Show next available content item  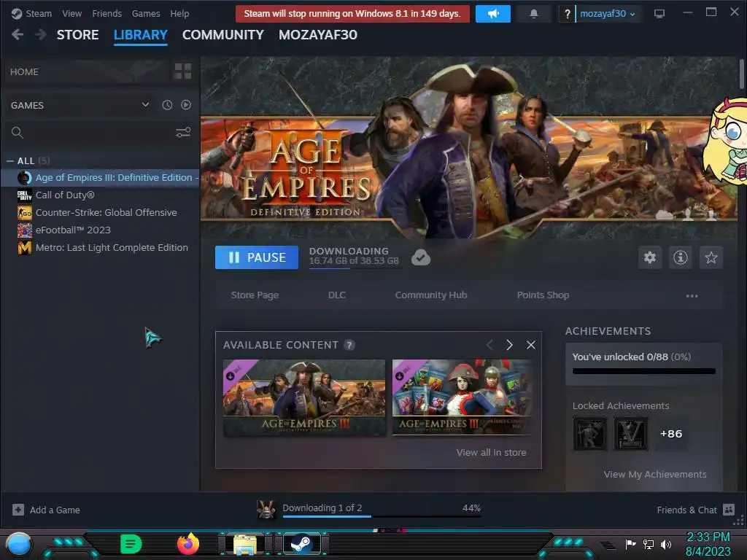[x=509, y=345]
